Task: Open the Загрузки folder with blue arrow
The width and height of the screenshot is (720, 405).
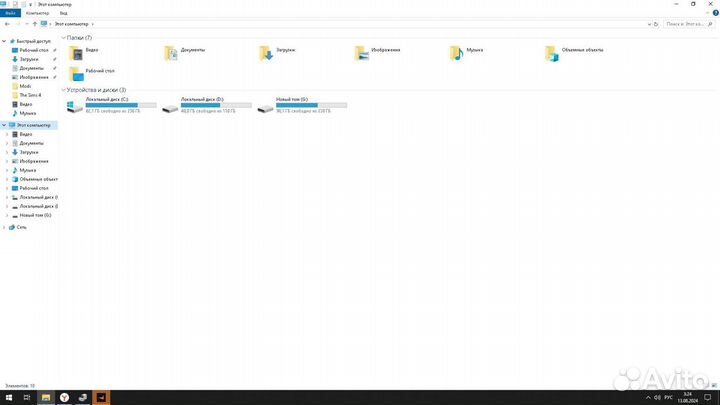Action: tap(266, 52)
